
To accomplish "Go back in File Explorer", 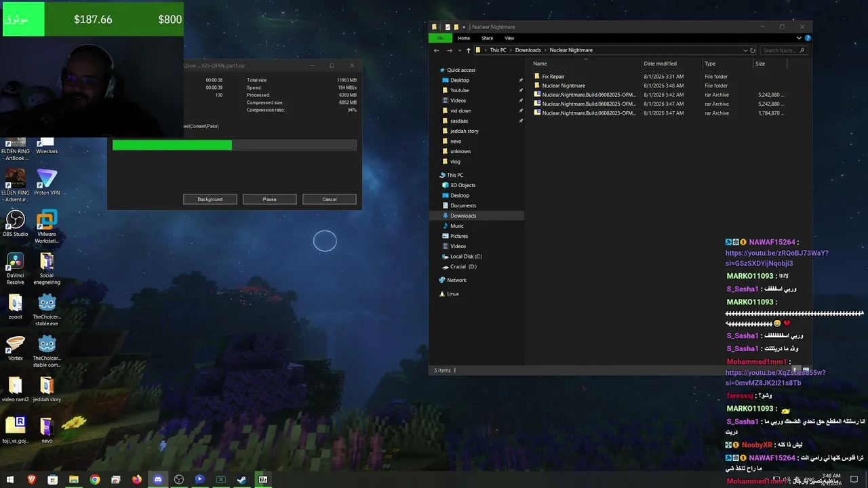I will 437,50.
